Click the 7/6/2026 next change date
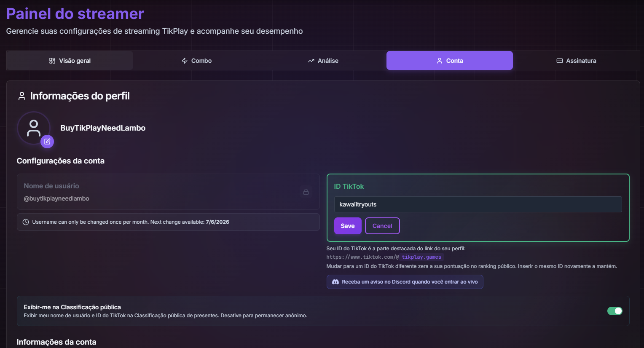Screen dimensions: 644x348 217,222
